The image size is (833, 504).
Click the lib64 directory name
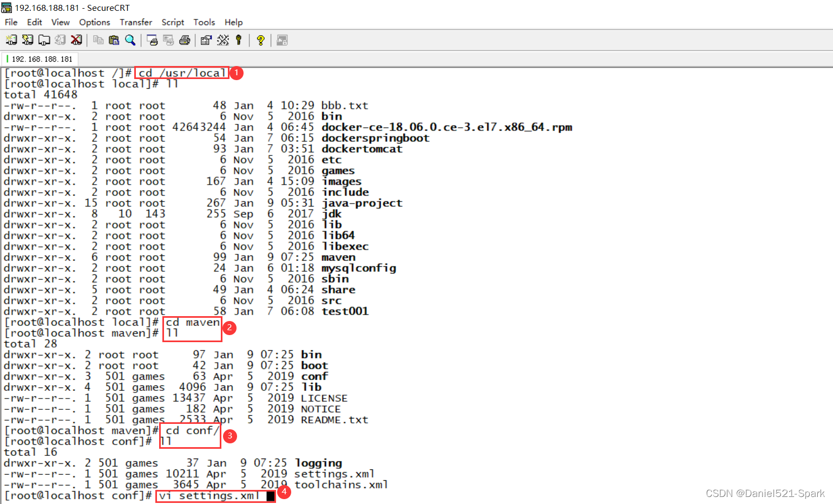[x=338, y=235]
